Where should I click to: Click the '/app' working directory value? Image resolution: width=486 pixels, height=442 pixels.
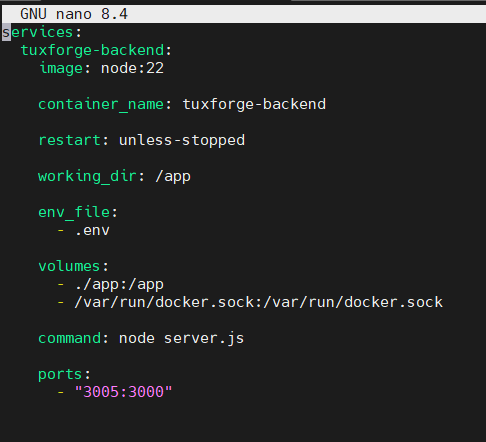(x=173, y=176)
